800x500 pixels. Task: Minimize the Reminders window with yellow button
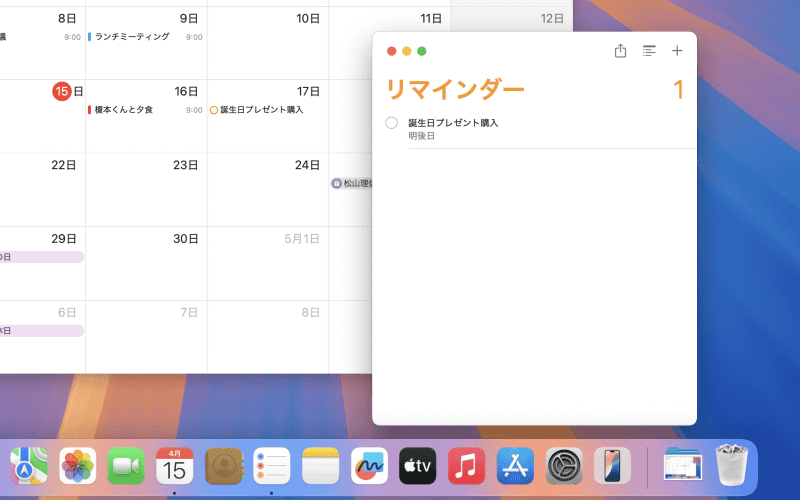click(407, 51)
